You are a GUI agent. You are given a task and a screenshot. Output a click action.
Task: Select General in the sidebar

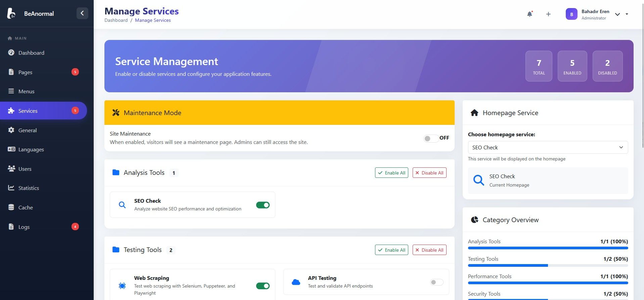[x=44, y=130]
